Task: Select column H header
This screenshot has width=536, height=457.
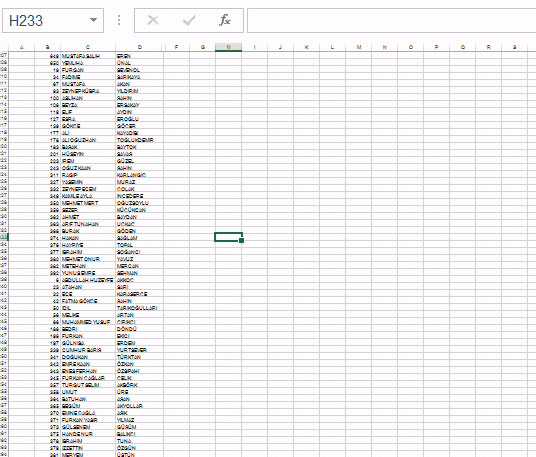Action: point(228,47)
